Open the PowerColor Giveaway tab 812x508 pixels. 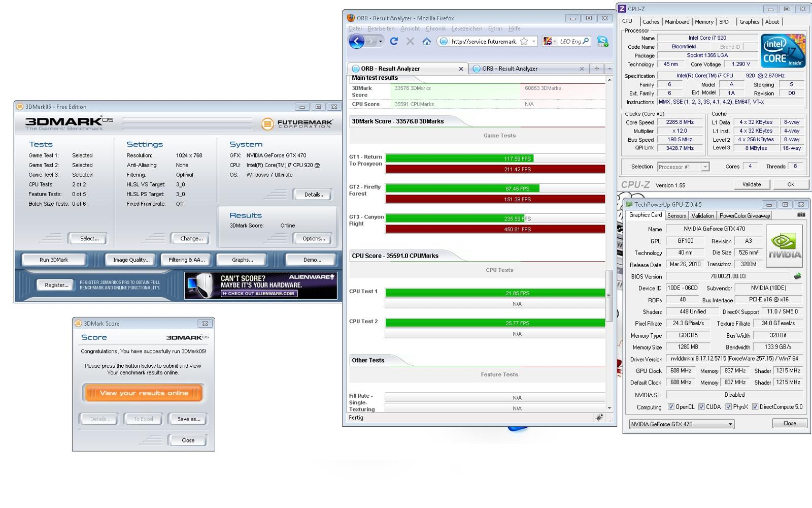[x=745, y=215]
